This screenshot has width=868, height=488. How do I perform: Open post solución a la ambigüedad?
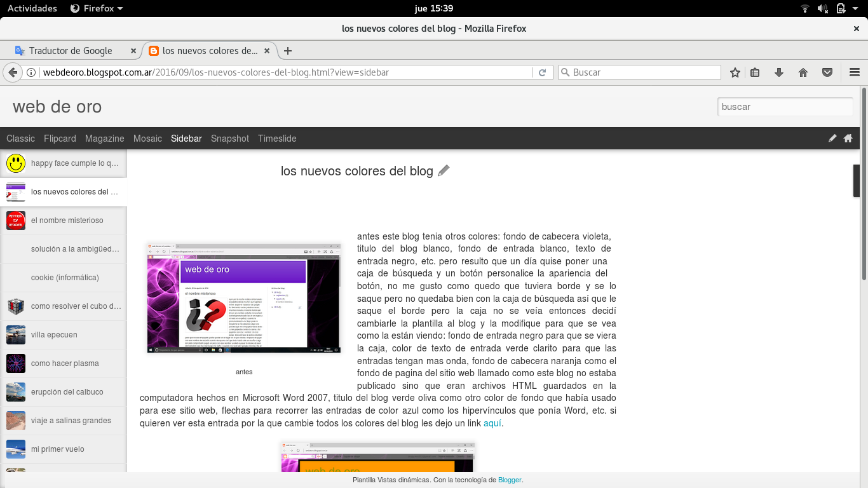64,249
